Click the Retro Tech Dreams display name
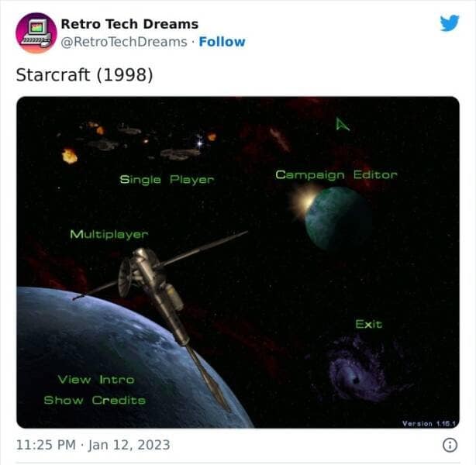476x465 pixels. (x=129, y=24)
